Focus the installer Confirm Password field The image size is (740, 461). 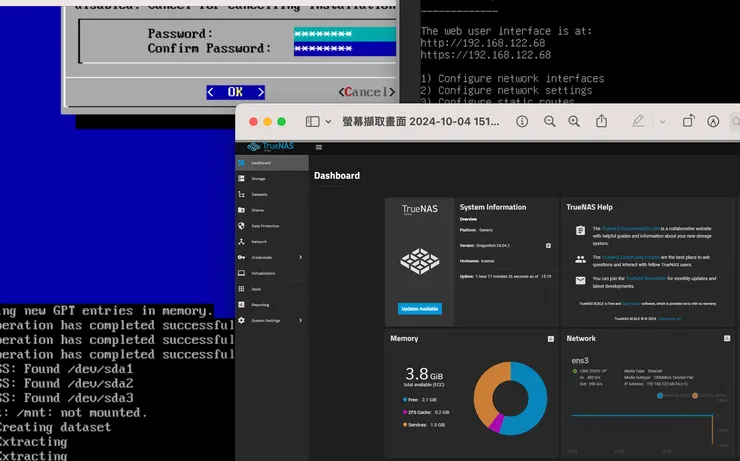coord(345,48)
